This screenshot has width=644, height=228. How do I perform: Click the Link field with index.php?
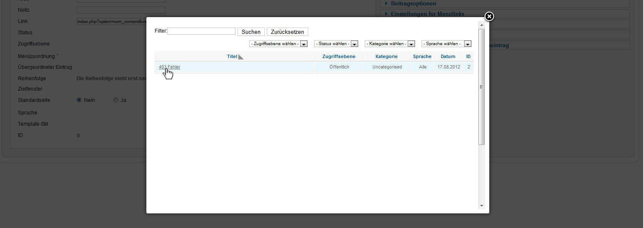112,21
